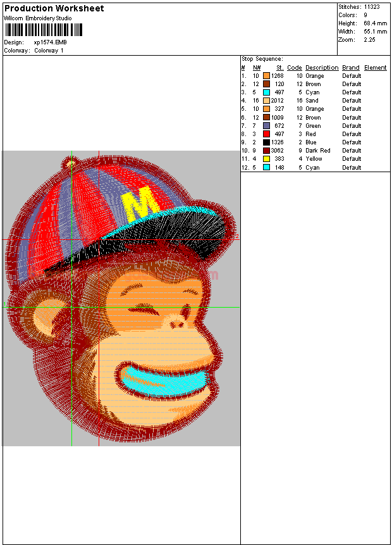
Task: Click 'Default' brand in the Sand row
Action: [x=352, y=101]
